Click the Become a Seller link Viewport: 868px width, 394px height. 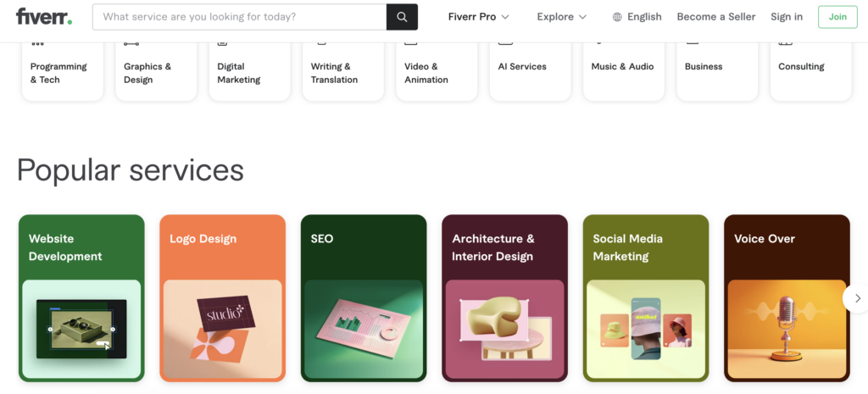(x=716, y=17)
